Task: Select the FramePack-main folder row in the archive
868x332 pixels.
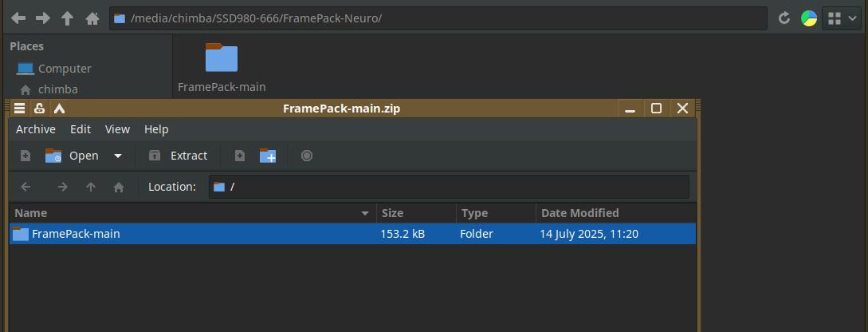Action: click(191, 234)
